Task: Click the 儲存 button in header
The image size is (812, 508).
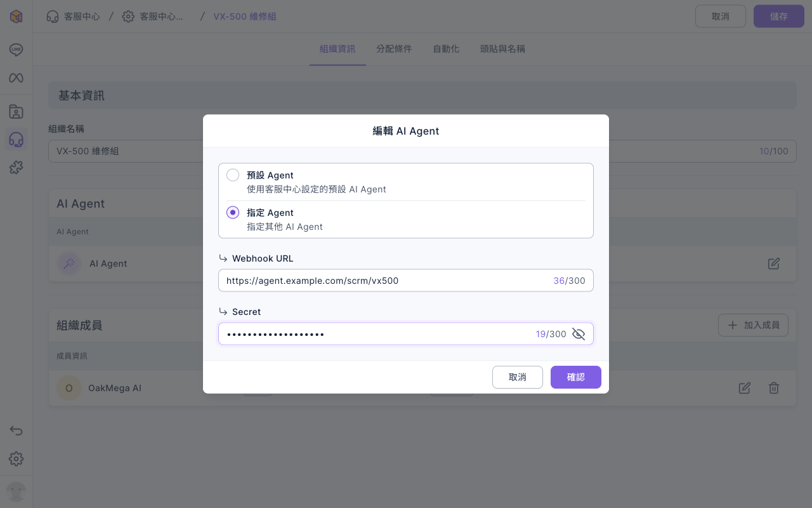Action: click(779, 17)
